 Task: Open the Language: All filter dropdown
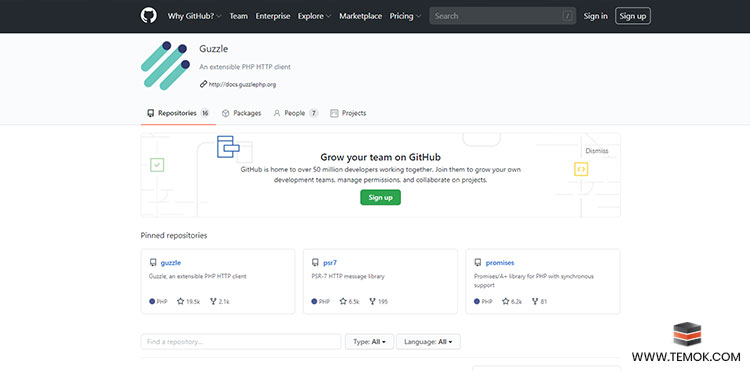(x=428, y=342)
